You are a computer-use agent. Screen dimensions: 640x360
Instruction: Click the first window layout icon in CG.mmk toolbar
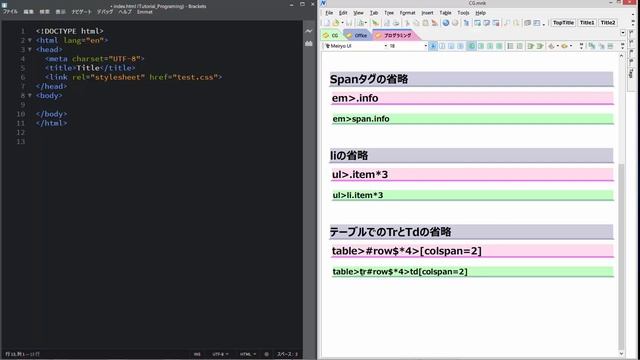(477, 23)
